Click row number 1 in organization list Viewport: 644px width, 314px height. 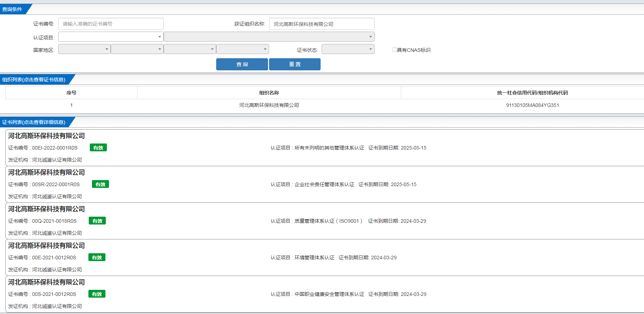pyautogui.click(x=71, y=105)
